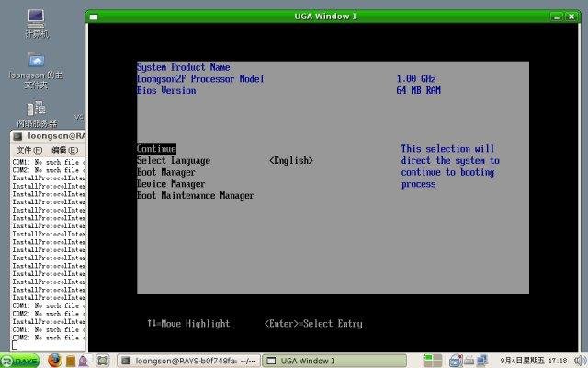Click the purple messenger icon in taskbar
Viewport: 588px width, 368px height.
(x=84, y=361)
